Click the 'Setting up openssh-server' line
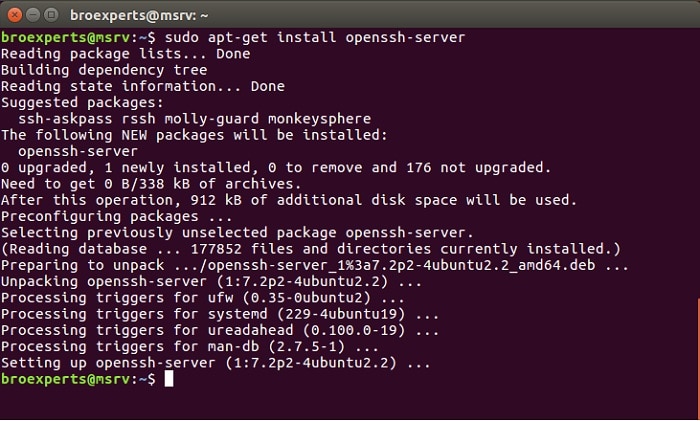 pyautogui.click(x=215, y=363)
